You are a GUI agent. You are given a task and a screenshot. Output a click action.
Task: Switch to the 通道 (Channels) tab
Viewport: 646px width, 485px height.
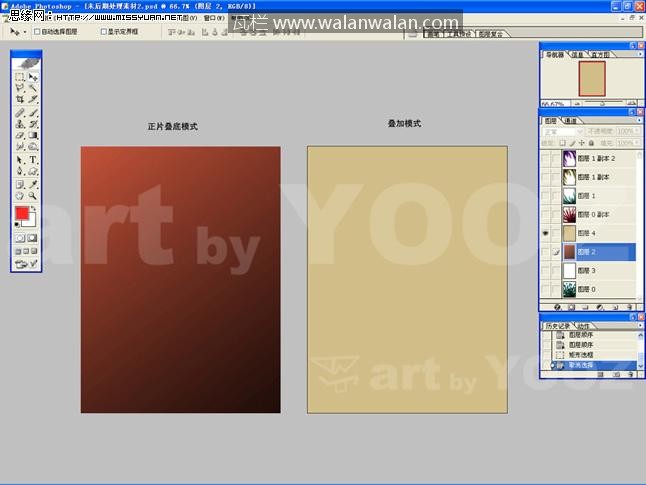pyautogui.click(x=570, y=121)
